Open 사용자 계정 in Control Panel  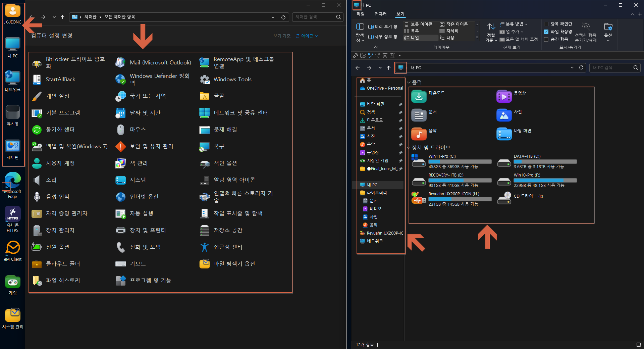(x=53, y=163)
